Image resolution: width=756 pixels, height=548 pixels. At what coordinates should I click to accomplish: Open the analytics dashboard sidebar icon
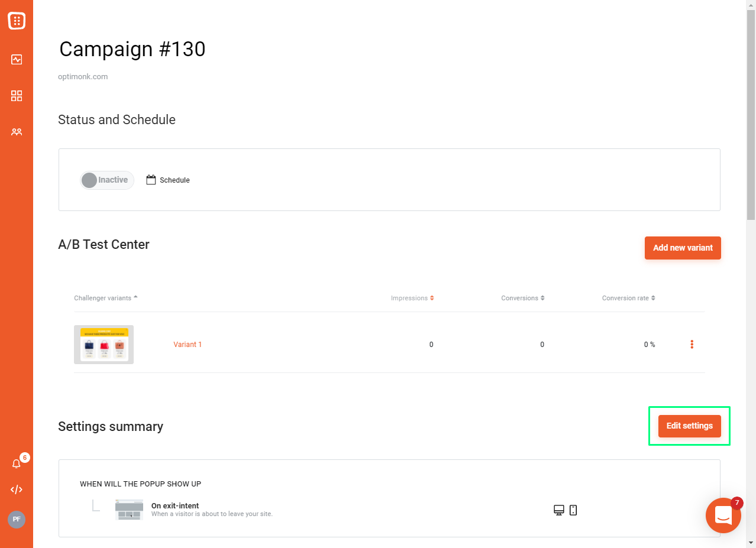[x=17, y=59]
